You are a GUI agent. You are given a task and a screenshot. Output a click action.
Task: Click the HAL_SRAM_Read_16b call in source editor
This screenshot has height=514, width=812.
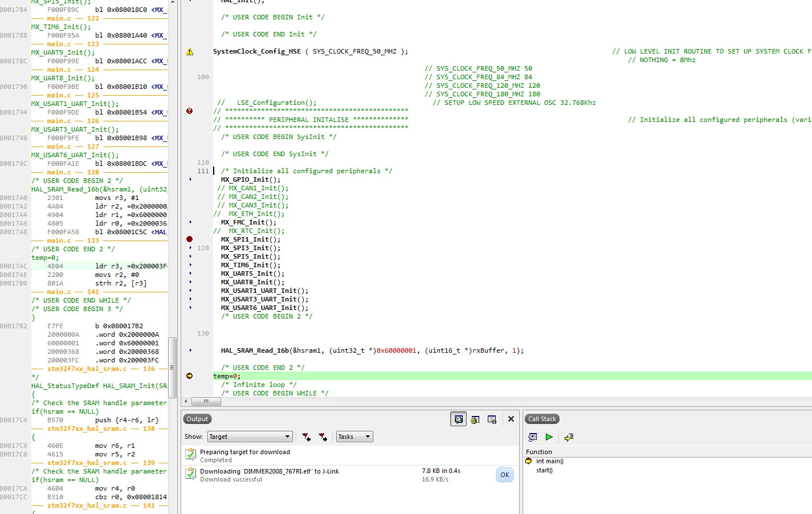(372, 350)
